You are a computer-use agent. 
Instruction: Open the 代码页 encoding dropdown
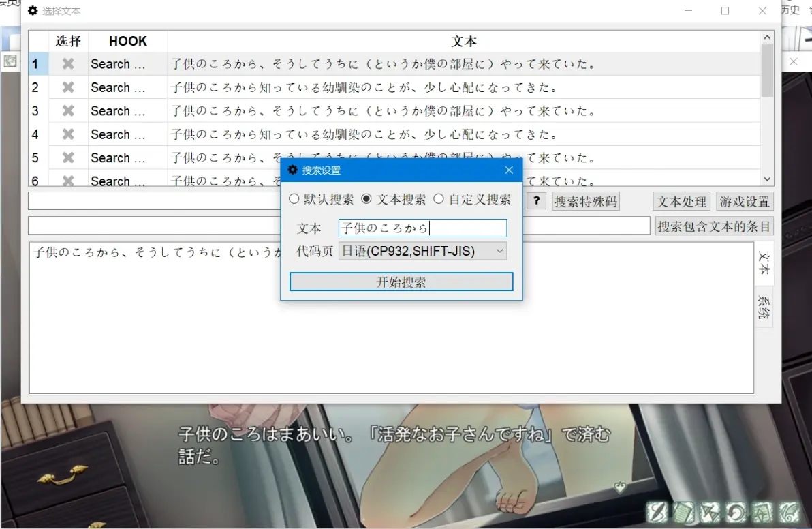click(x=422, y=251)
